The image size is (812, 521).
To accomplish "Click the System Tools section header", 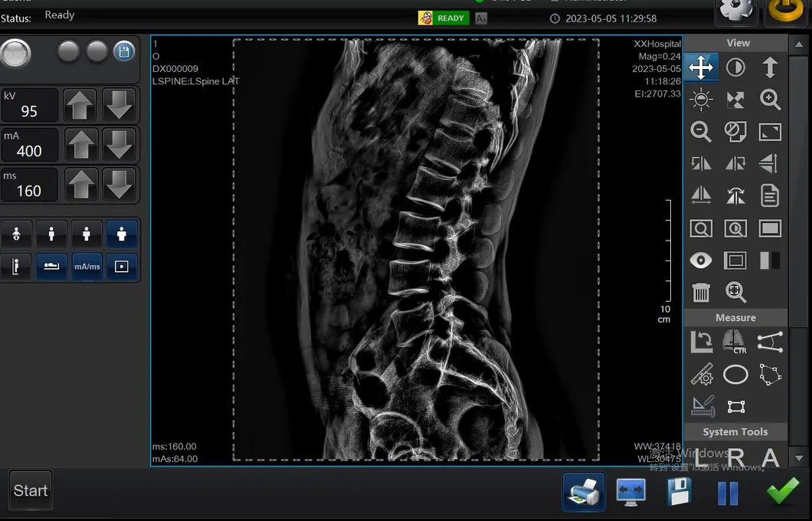I will 735,432.
